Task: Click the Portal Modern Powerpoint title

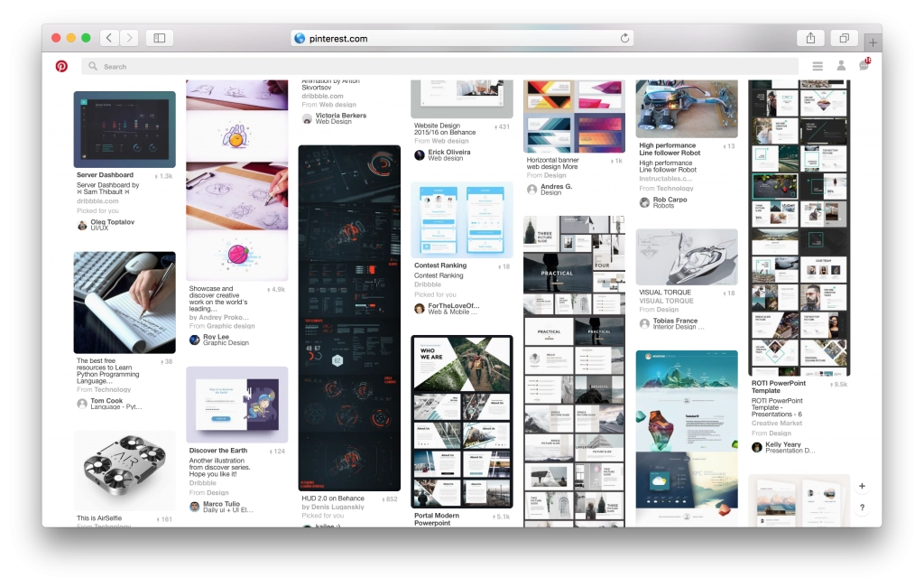Action: (x=437, y=519)
